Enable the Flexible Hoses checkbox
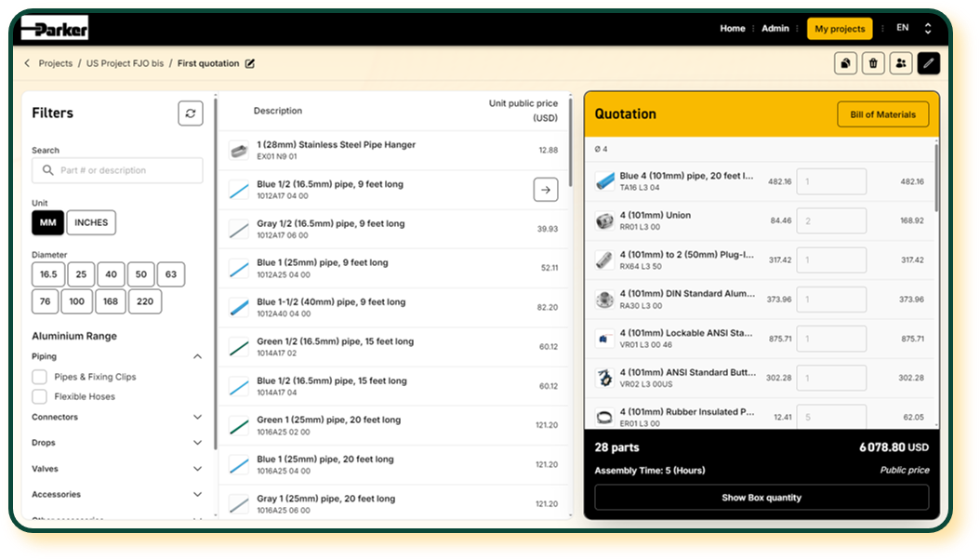Image resolution: width=980 pixels, height=560 pixels. (40, 396)
